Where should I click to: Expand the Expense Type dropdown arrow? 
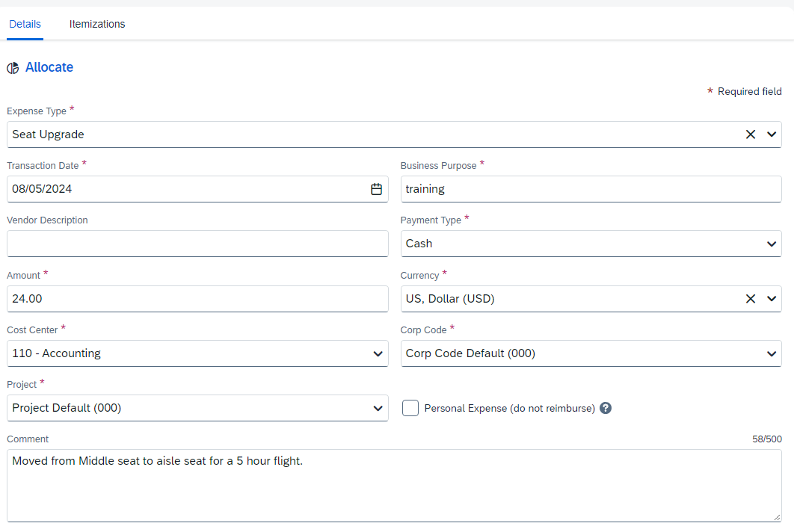pos(772,134)
